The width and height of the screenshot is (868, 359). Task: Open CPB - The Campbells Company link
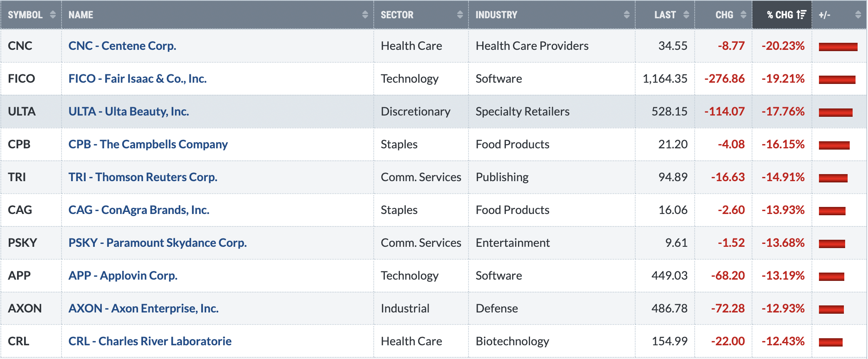pos(148,144)
